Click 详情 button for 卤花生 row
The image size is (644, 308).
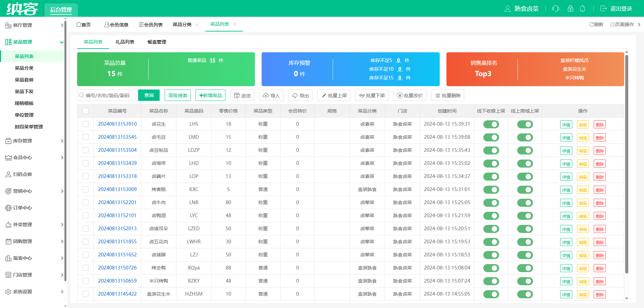pos(566,125)
